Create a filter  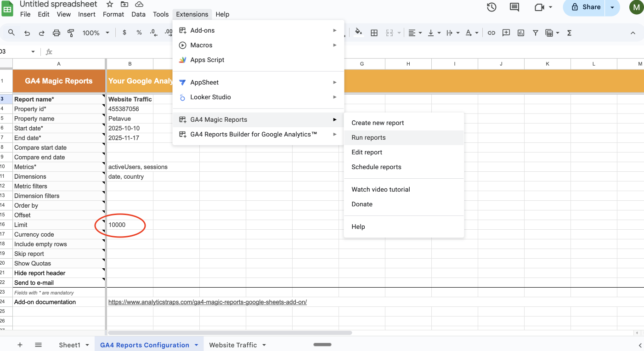pos(536,33)
